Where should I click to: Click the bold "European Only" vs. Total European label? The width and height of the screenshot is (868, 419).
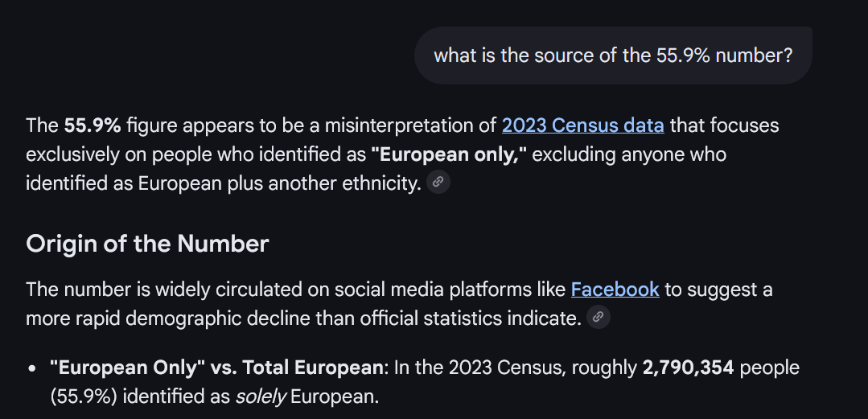216,368
